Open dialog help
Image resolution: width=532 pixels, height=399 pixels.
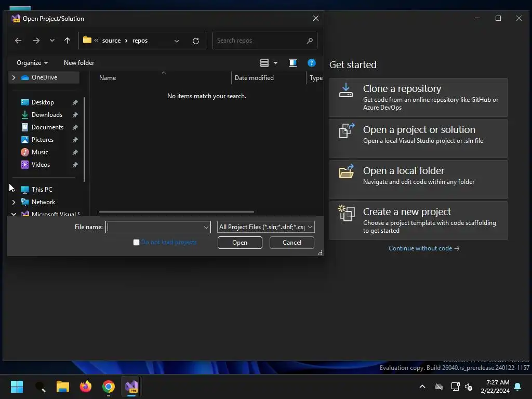click(312, 63)
